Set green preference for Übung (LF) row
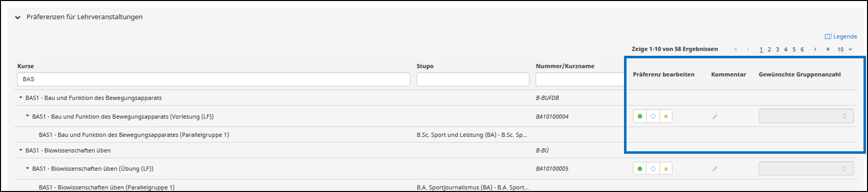This screenshot has height=192, width=868. [640, 169]
